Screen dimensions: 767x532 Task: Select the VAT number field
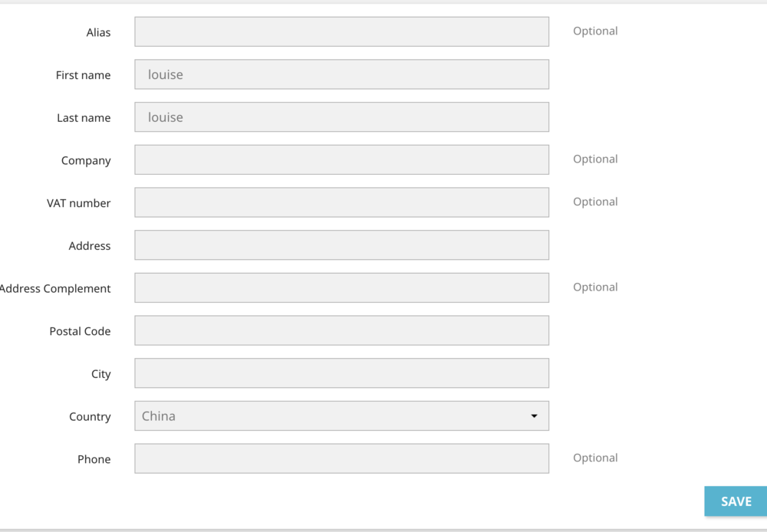point(341,202)
